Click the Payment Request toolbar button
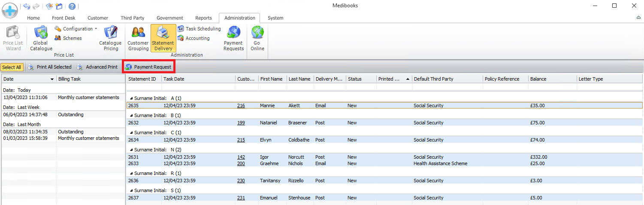The image size is (644, 205). [148, 67]
